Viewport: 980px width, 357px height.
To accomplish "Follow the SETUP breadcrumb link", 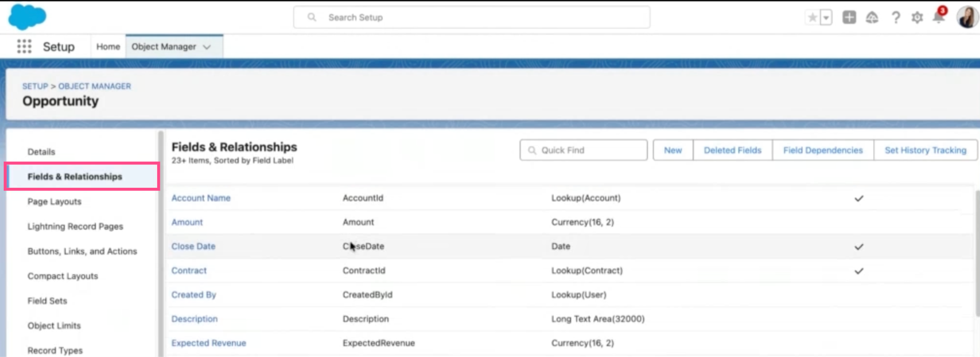I will [x=35, y=86].
